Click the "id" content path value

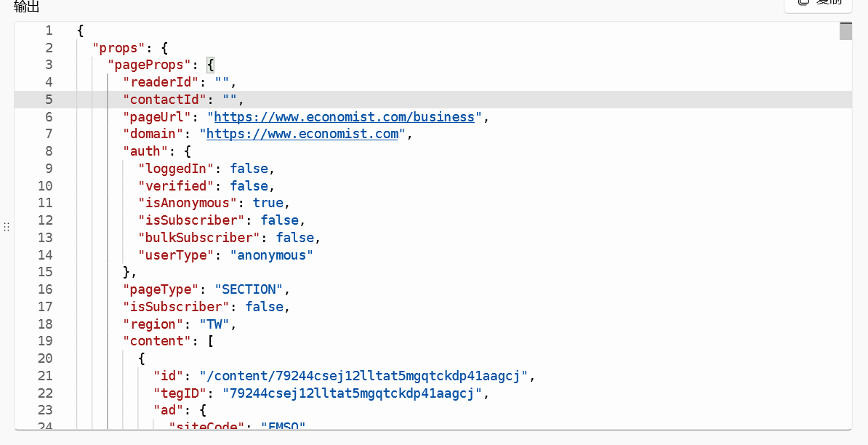click(x=368, y=376)
